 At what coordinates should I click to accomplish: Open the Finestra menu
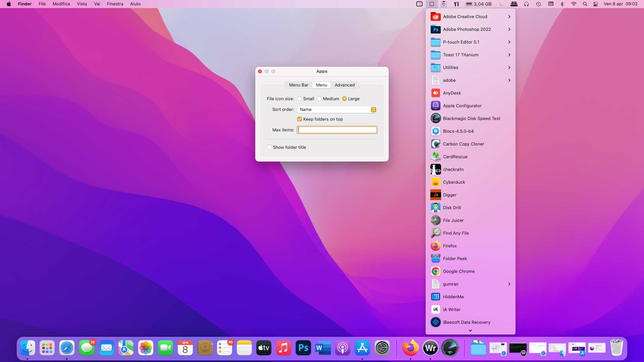point(115,4)
